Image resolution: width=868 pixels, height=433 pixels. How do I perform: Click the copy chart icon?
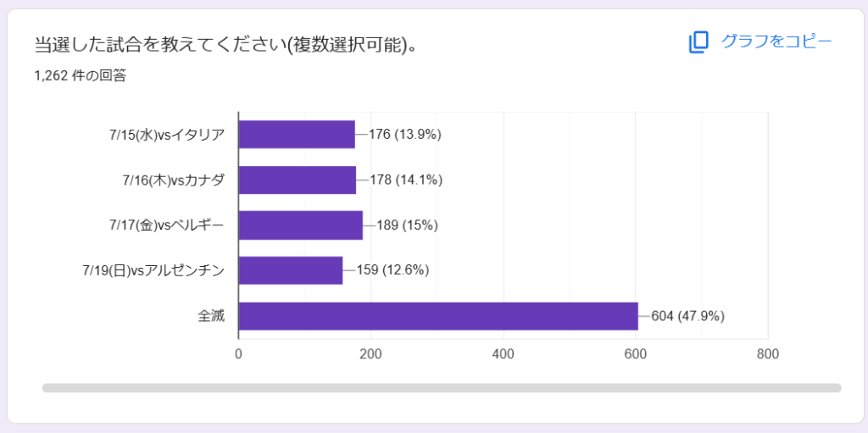coord(698,42)
